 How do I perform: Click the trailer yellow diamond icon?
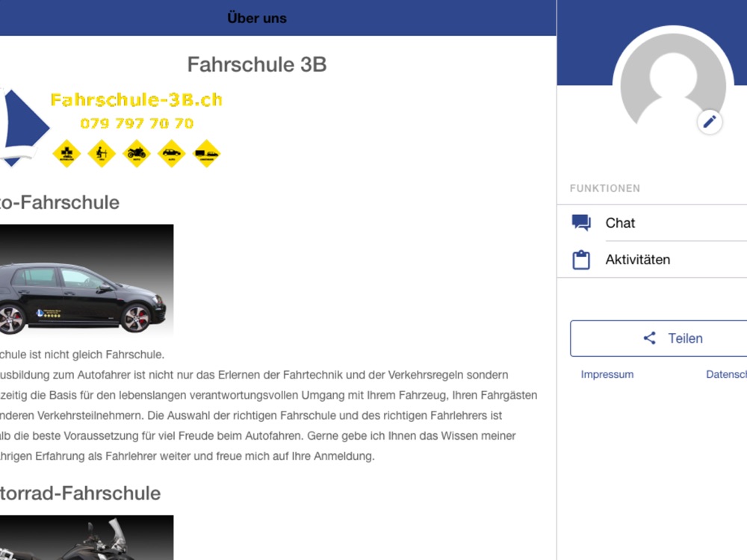pos(206,153)
